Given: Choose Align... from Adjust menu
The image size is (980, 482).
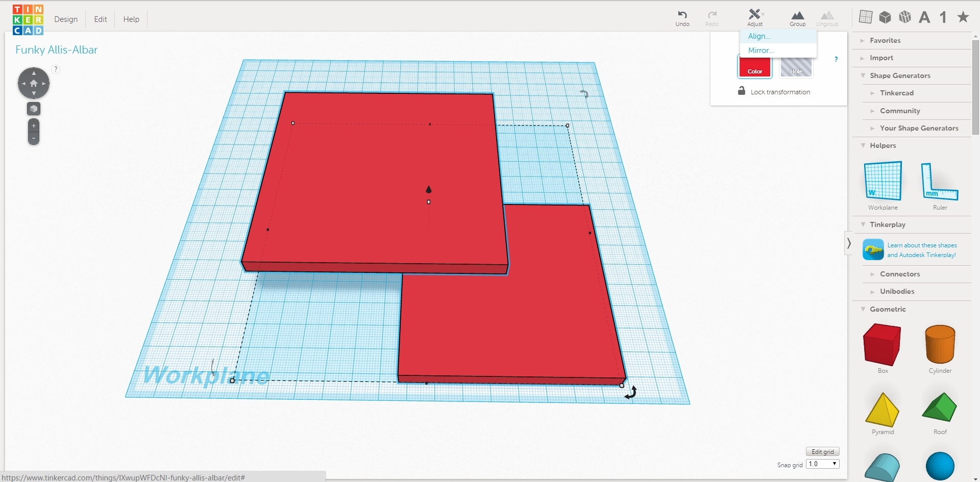Looking at the screenshot, I should coord(778,36).
